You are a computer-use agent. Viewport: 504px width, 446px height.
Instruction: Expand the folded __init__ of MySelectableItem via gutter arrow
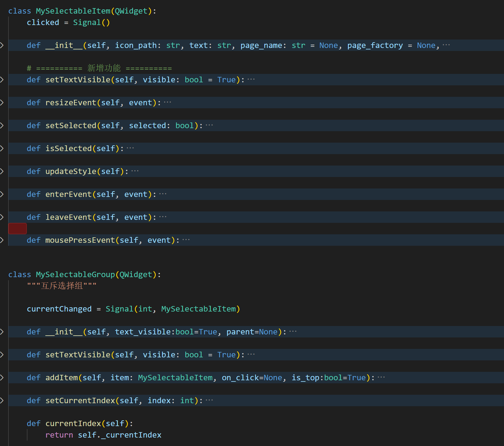coord(2,45)
